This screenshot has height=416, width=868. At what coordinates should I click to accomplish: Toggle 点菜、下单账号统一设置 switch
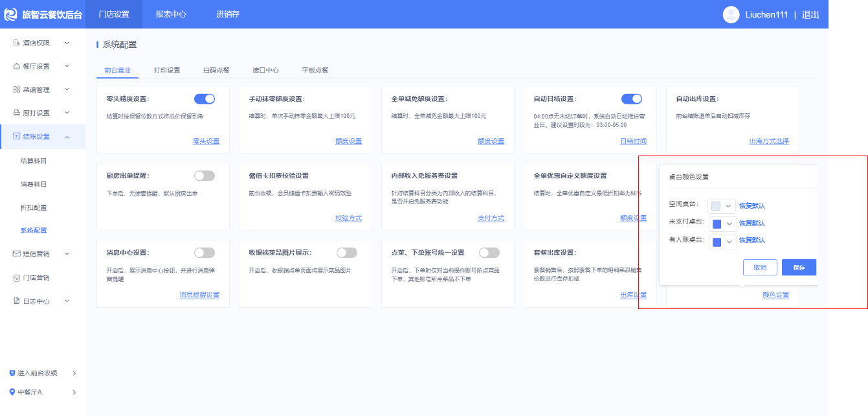pyautogui.click(x=489, y=253)
